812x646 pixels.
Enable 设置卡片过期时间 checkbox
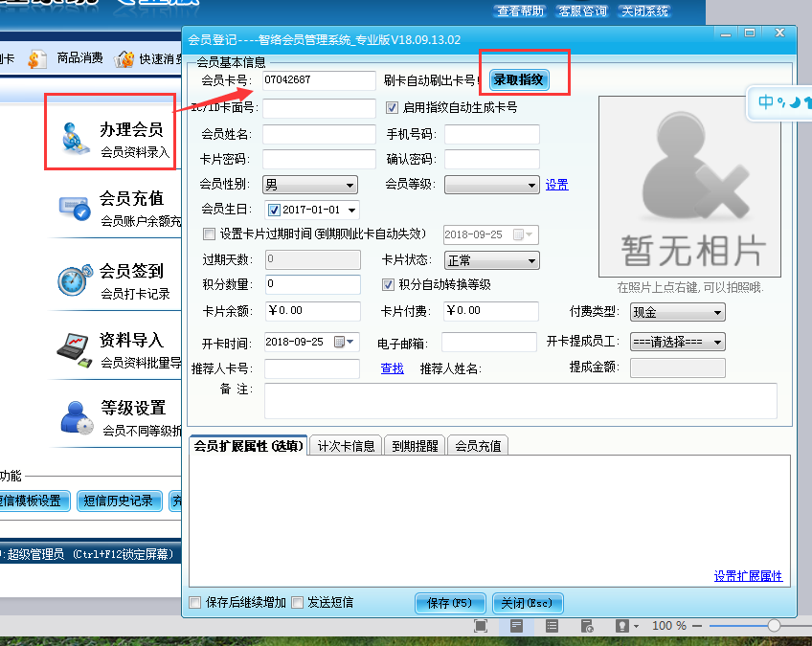click(x=207, y=234)
